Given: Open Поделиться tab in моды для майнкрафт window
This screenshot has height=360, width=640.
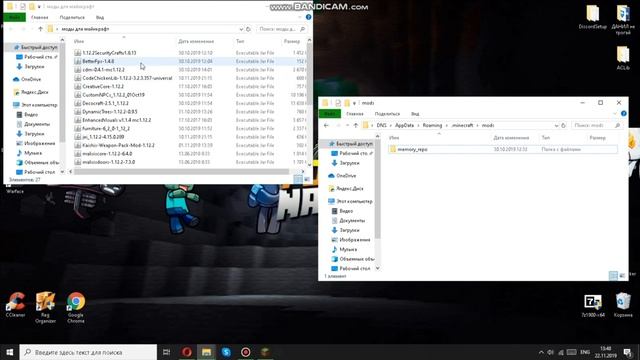Looking at the screenshot, I should [x=72, y=17].
